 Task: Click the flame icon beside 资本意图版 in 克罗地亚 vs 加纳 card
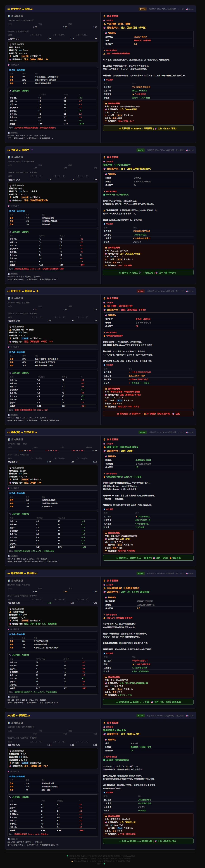[x=104, y=16]
